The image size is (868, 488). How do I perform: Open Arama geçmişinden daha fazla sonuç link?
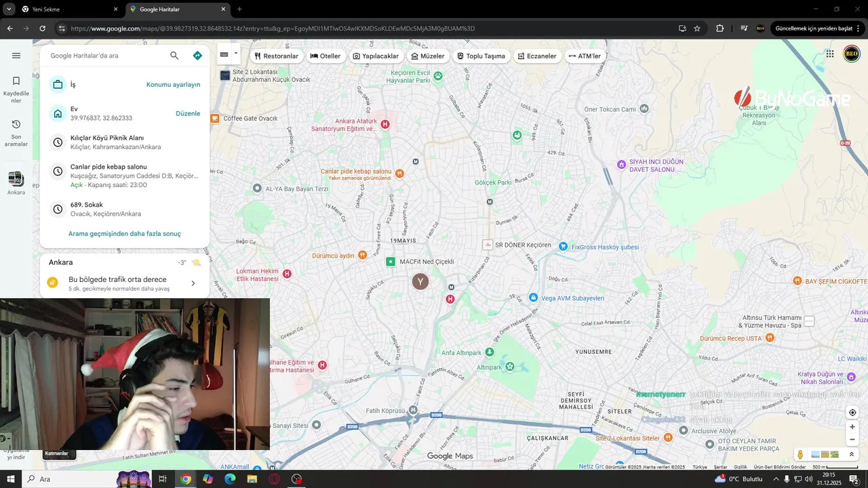tap(125, 234)
